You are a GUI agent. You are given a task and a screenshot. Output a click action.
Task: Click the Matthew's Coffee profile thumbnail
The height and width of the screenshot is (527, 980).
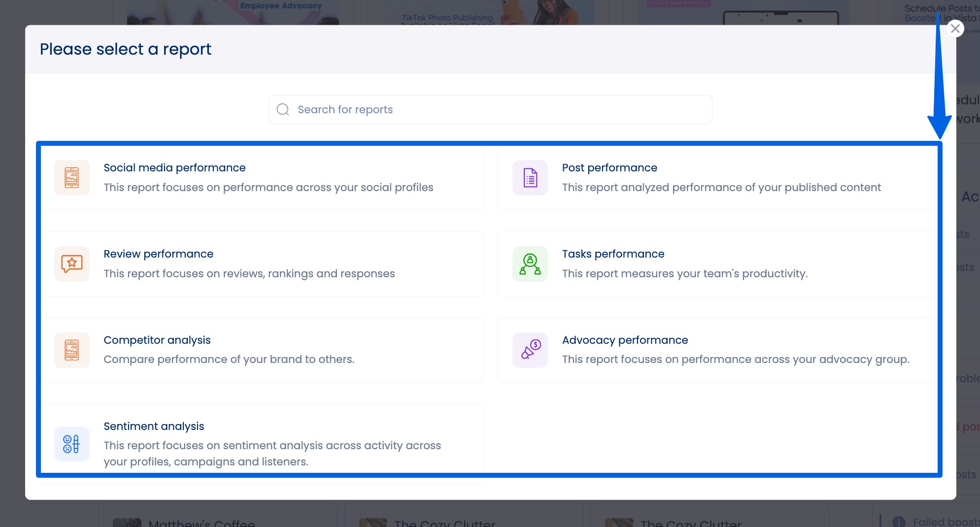127,522
